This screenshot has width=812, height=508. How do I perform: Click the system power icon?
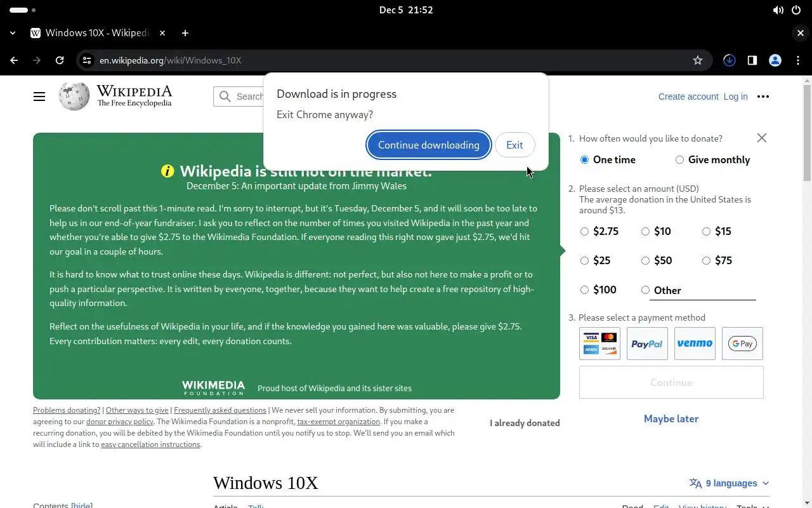[797, 10]
